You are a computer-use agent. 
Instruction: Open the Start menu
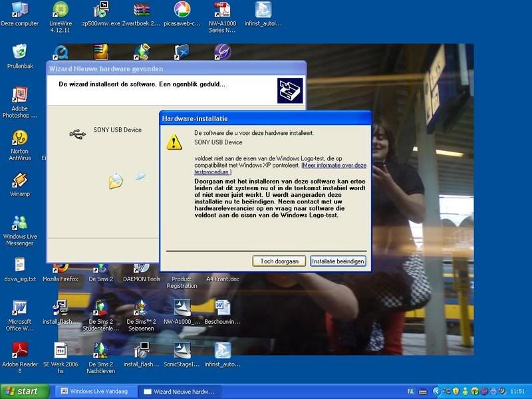[25, 391]
